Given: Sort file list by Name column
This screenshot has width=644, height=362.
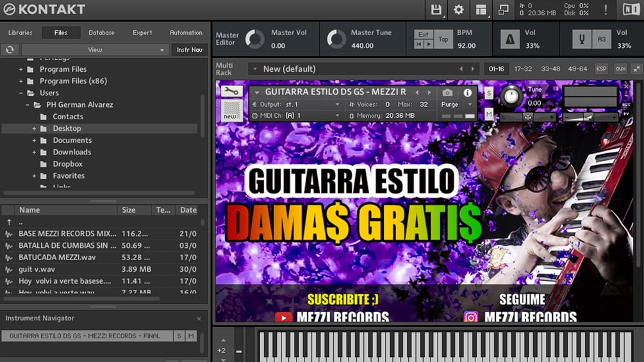Looking at the screenshot, I should point(66,210).
